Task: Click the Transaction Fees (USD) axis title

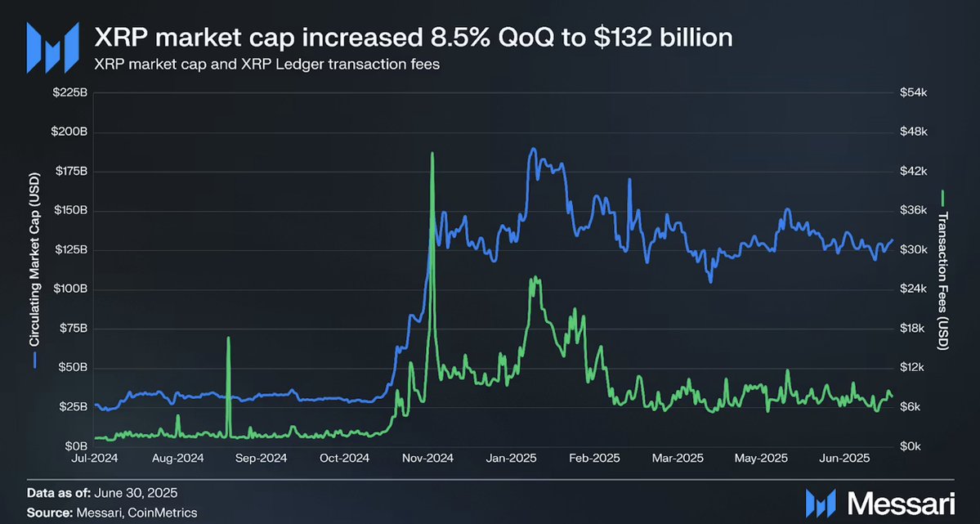Action: [942, 280]
